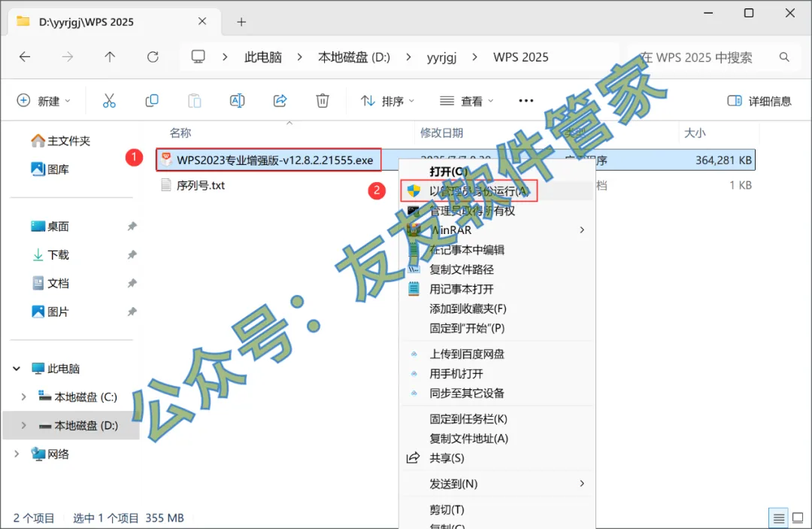Choose 用手机打开 in context menu
The width and height of the screenshot is (812, 529).
click(x=497, y=373)
